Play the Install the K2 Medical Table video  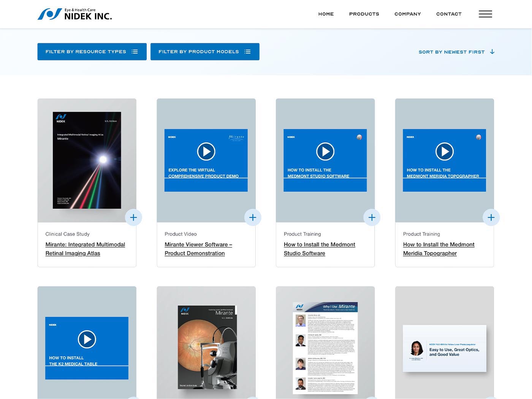click(x=87, y=339)
